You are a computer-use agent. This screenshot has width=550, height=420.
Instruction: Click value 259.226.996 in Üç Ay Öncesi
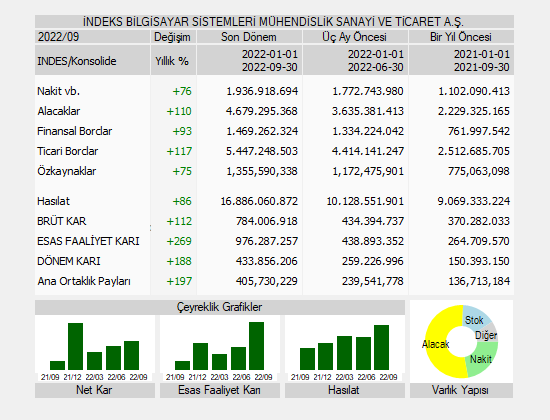[x=373, y=261]
